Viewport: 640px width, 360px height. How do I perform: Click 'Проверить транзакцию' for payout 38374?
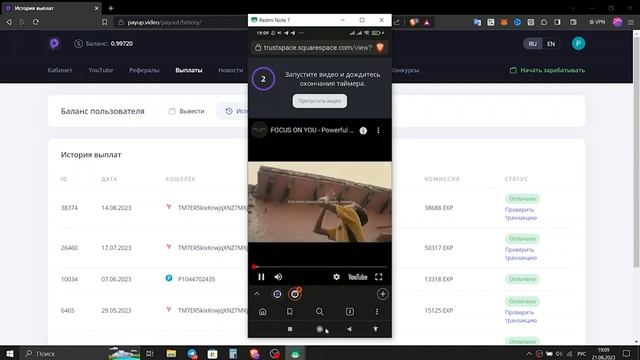click(x=521, y=214)
